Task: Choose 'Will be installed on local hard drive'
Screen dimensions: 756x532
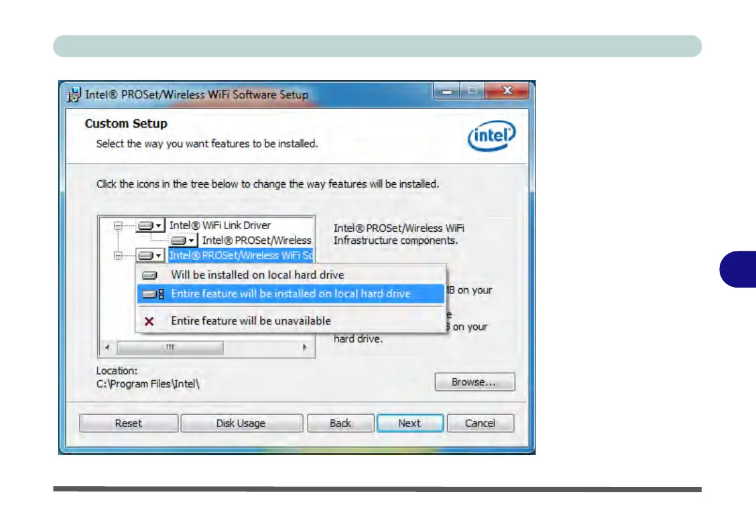Action: (x=291, y=275)
